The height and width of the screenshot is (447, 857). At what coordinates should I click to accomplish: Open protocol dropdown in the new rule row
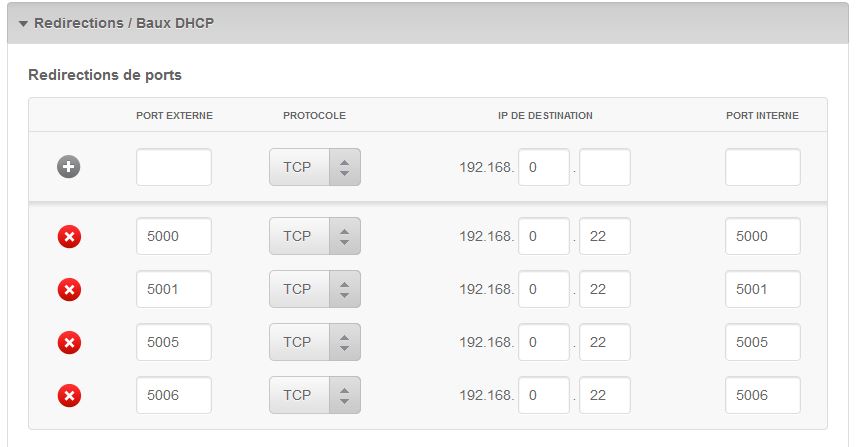point(314,167)
